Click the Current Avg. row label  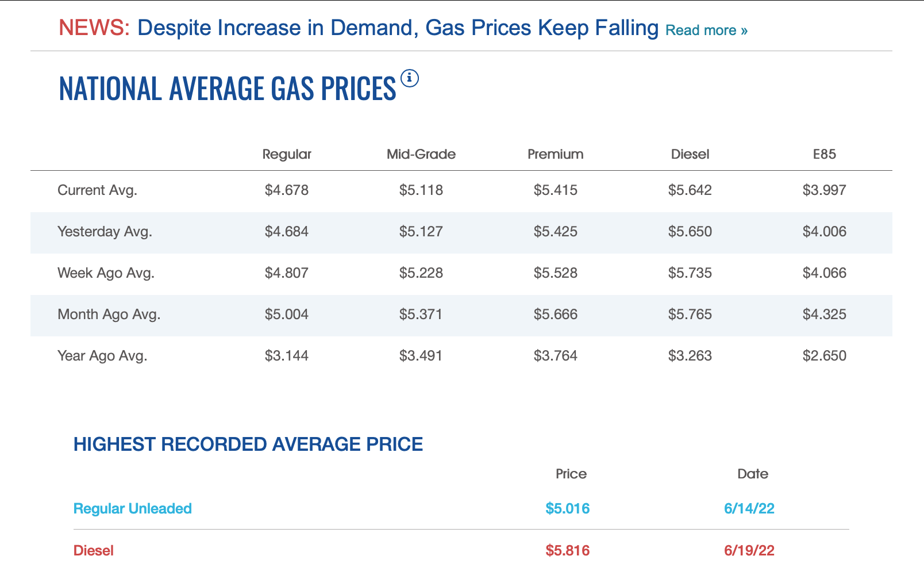click(x=97, y=190)
